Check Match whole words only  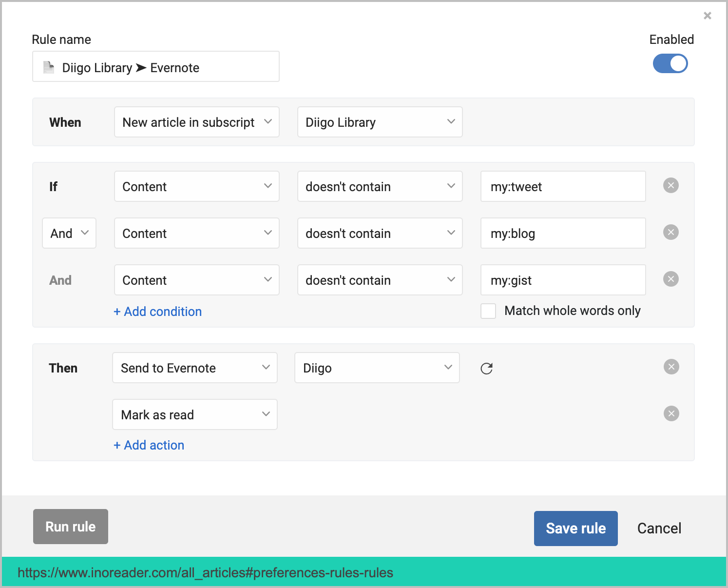(x=488, y=311)
